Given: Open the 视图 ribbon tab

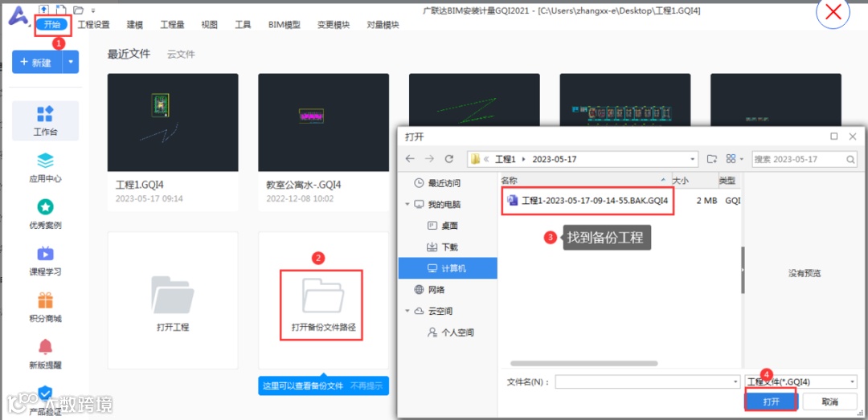Looking at the screenshot, I should 209,24.
